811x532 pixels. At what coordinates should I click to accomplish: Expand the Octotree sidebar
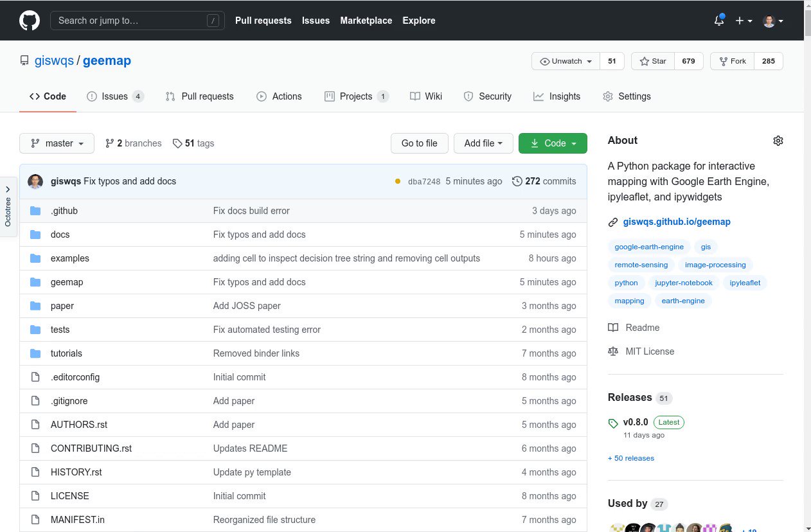[8, 206]
